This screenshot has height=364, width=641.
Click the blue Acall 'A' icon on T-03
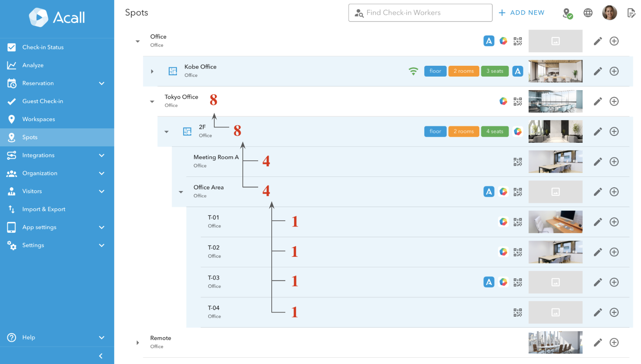coord(488,282)
